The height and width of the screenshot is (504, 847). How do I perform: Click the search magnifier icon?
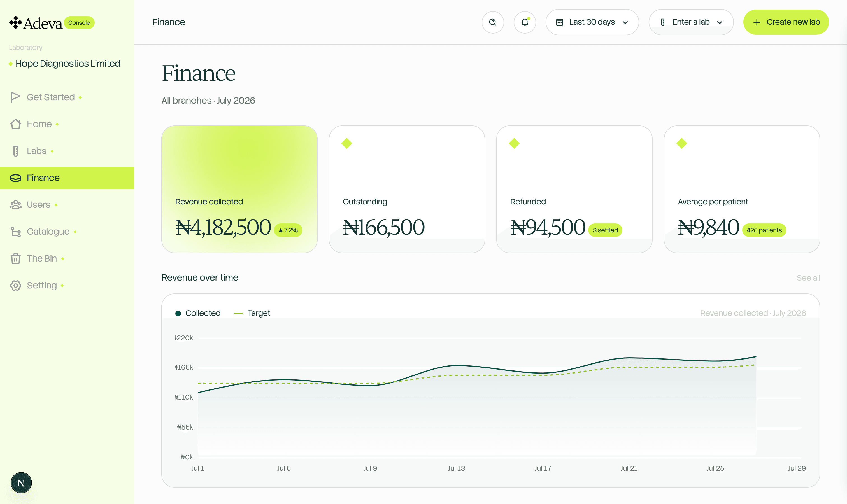(493, 22)
